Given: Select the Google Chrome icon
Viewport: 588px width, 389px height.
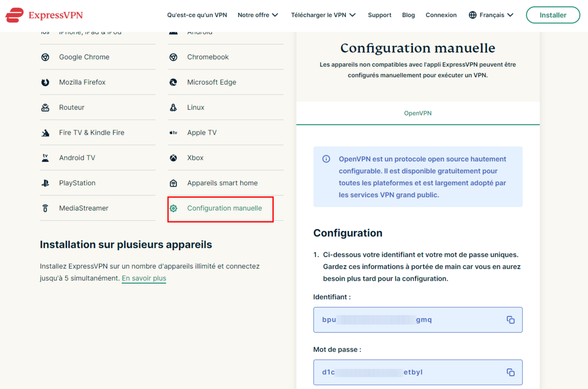Looking at the screenshot, I should pyautogui.click(x=45, y=57).
